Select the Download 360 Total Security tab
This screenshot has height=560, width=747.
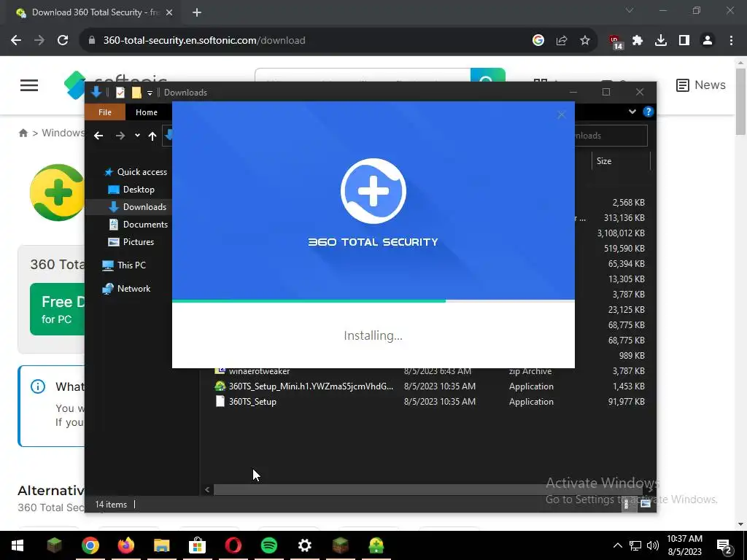[x=93, y=12]
